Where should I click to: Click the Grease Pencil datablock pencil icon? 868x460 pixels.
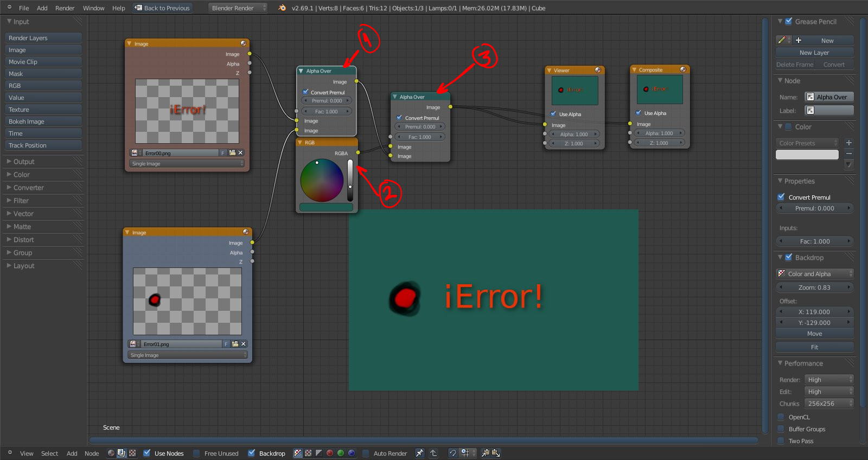(x=781, y=40)
